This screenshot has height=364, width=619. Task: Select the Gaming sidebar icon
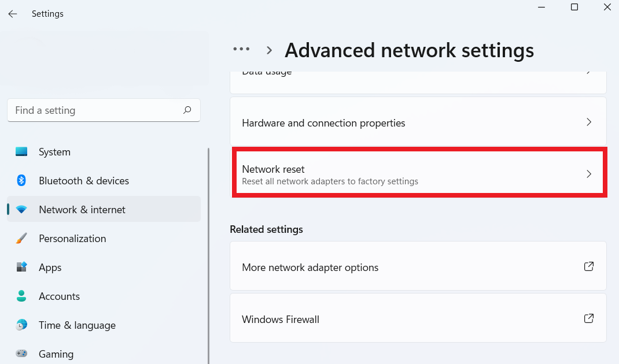(21, 354)
